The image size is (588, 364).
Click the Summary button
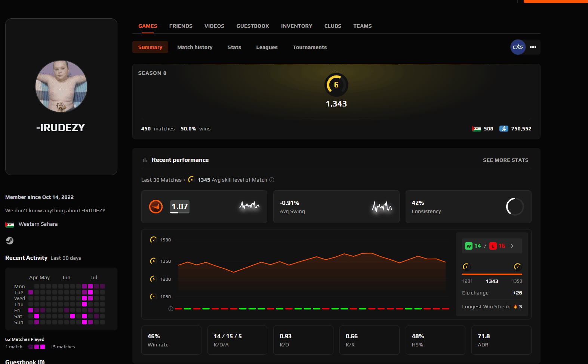tap(150, 47)
